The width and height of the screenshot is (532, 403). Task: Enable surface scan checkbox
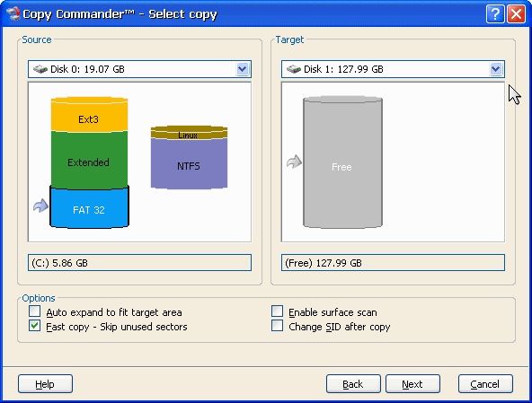coord(277,311)
